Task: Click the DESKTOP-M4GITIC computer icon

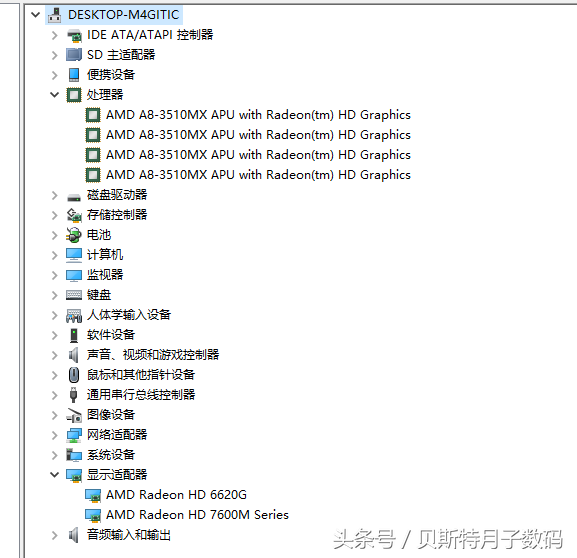Action: (x=55, y=15)
